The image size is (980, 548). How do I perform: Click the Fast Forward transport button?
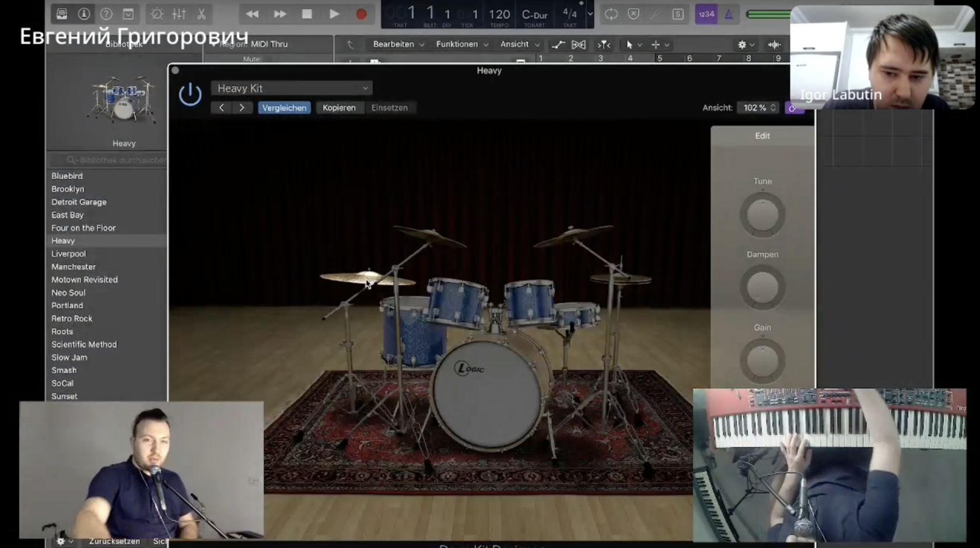(280, 13)
